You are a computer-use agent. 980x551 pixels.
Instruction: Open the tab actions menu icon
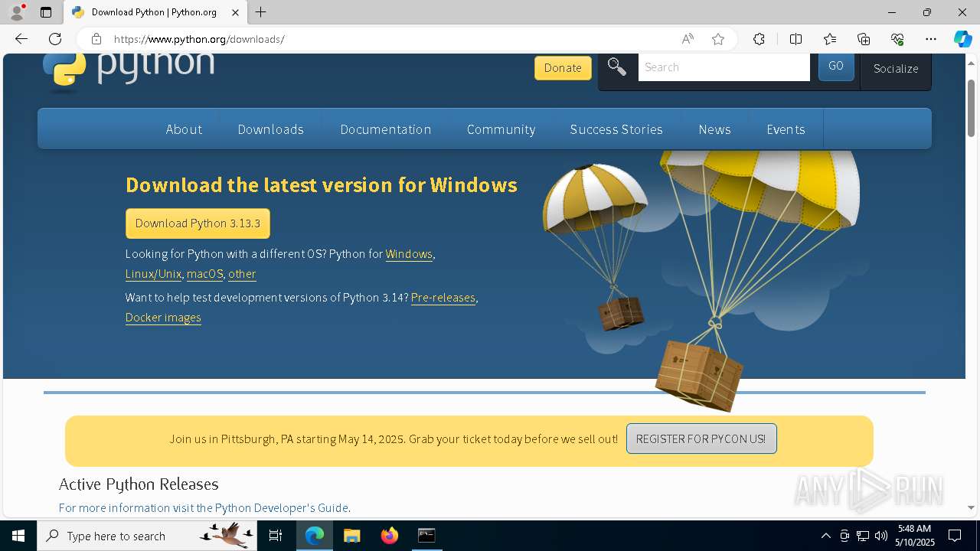(46, 12)
